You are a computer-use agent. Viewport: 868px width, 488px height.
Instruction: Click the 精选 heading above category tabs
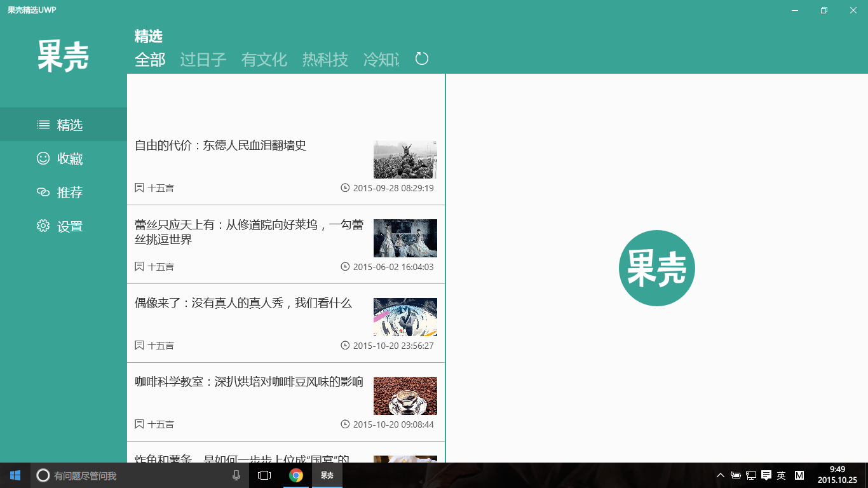(x=149, y=36)
